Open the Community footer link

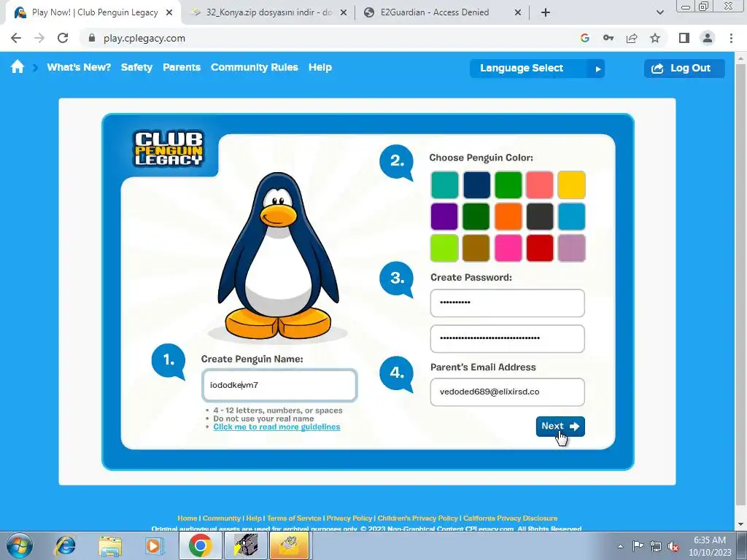click(x=222, y=518)
